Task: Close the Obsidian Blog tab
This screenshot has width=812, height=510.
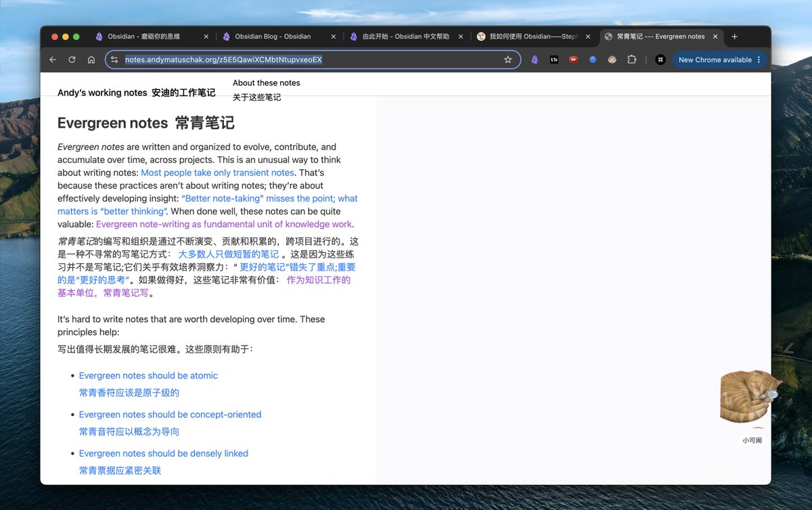Action: (332, 37)
